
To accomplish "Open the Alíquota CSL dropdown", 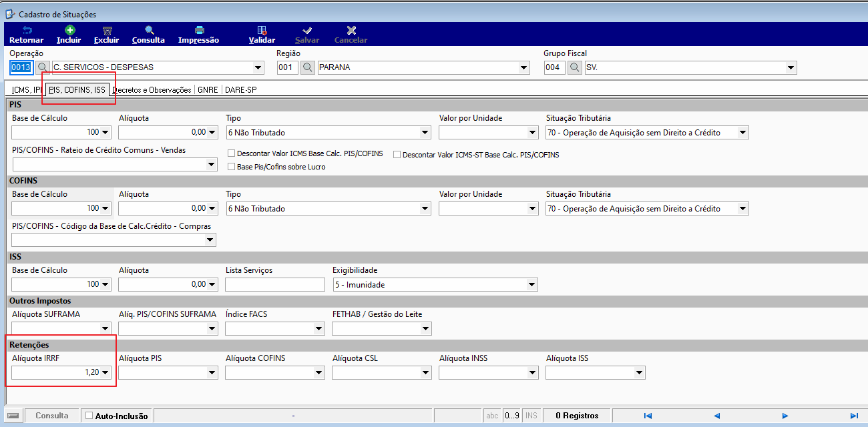I will pyautogui.click(x=425, y=373).
